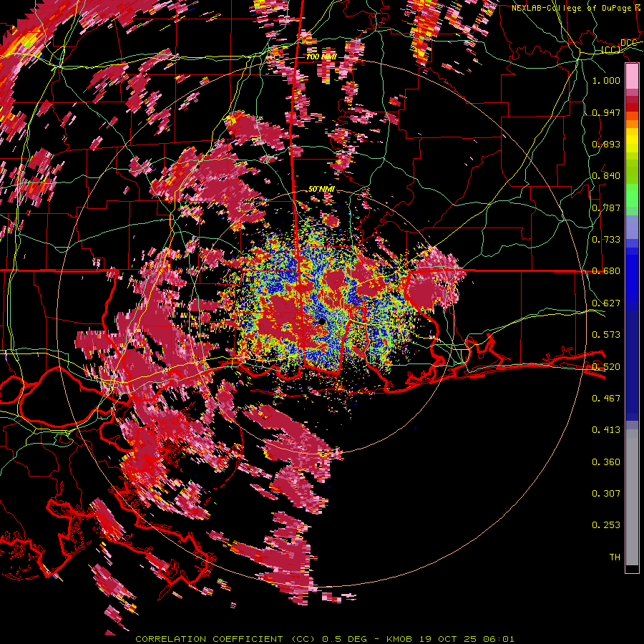Click the black radar site dot at center
Image resolution: width=644 pixels, height=644 pixels.
tap(321, 321)
